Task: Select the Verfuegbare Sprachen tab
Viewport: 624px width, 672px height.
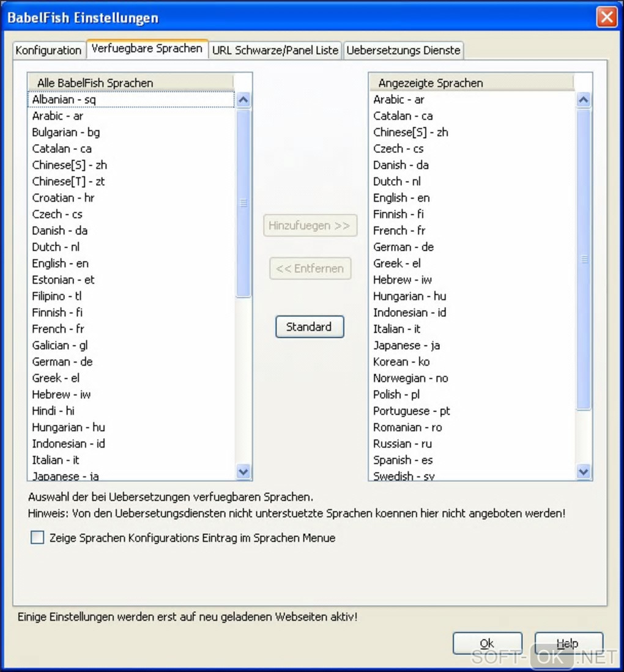Action: [147, 49]
